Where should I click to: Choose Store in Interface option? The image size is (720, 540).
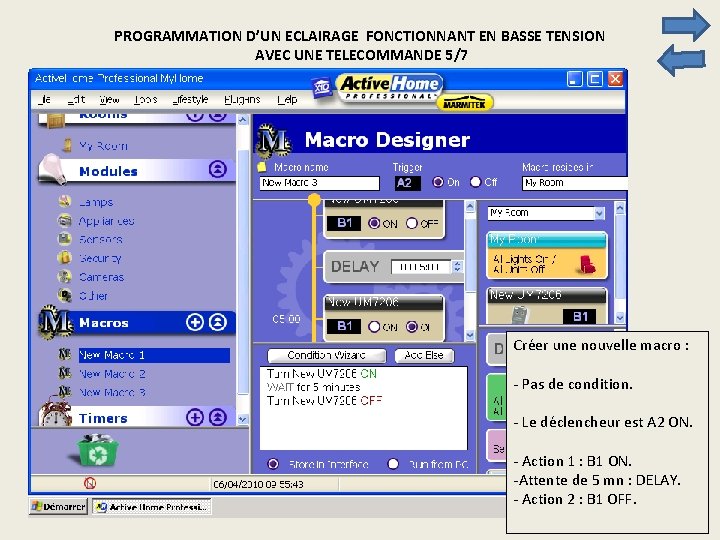273,464
